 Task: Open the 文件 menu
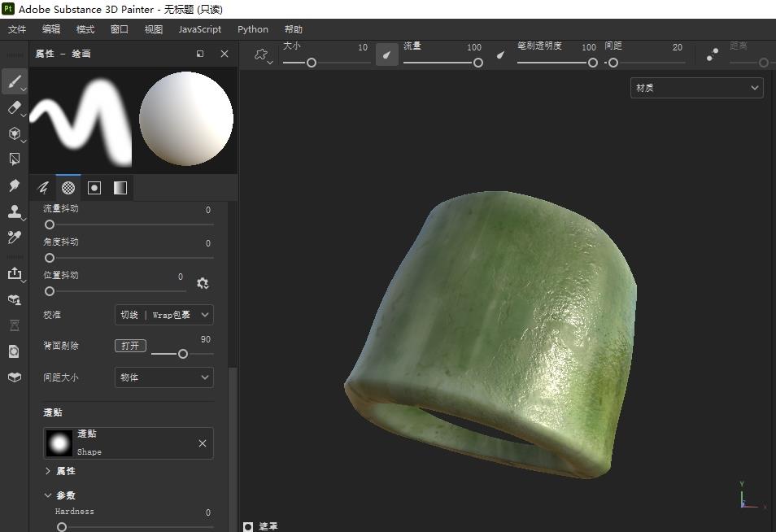(17, 29)
